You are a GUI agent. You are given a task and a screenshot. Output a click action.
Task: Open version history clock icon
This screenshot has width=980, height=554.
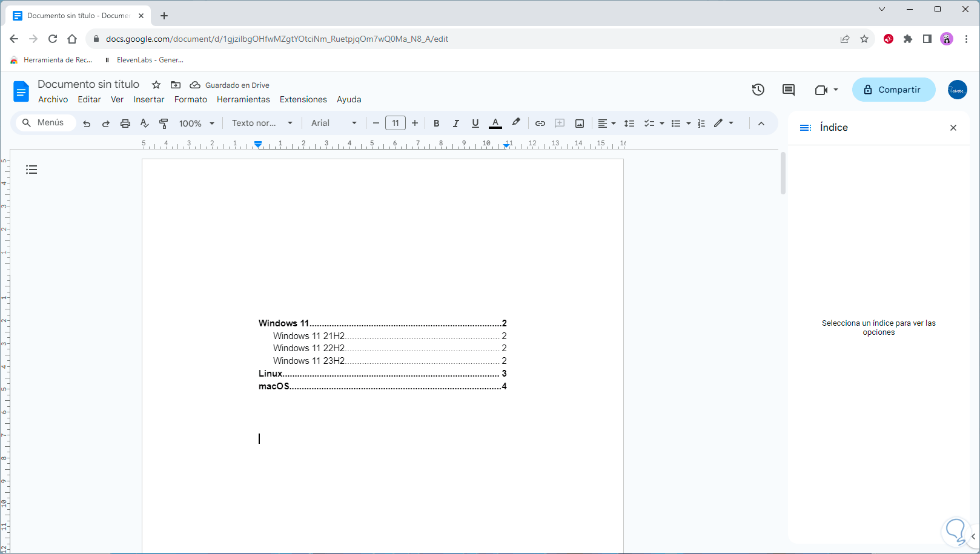pyautogui.click(x=758, y=90)
